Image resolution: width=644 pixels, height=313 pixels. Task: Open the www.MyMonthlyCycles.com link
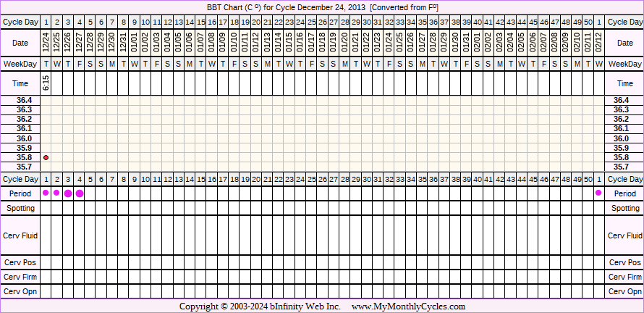pos(408,306)
